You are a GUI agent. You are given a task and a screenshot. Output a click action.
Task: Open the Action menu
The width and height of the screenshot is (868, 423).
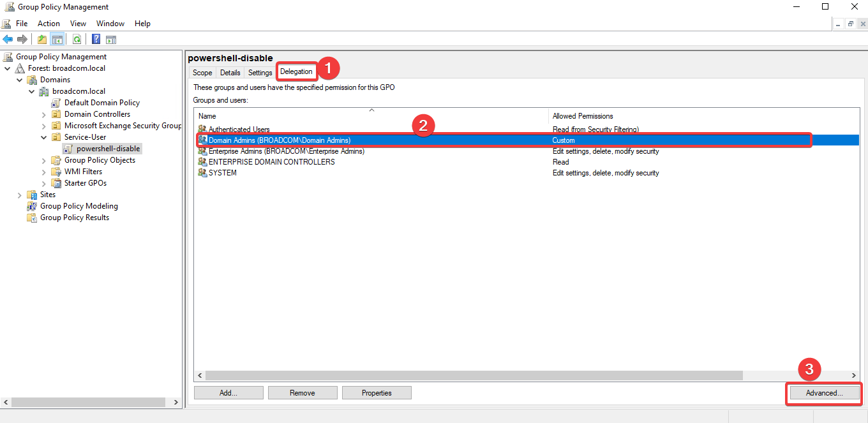pos(49,24)
